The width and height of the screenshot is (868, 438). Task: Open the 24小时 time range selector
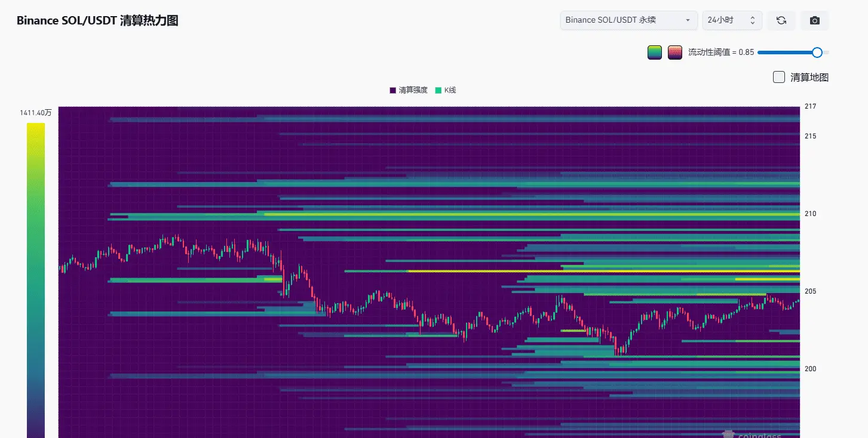pos(732,20)
